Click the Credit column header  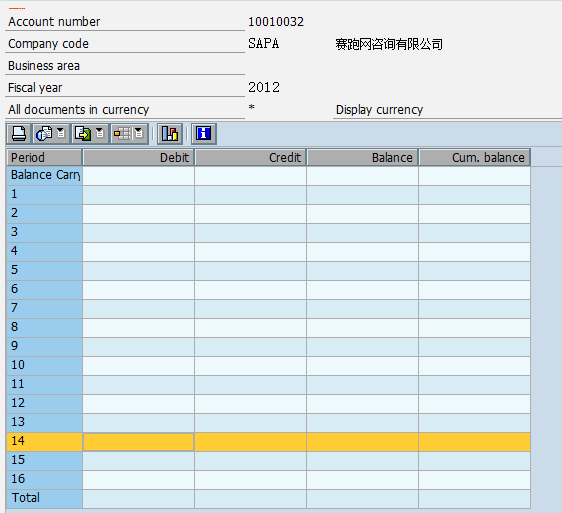point(250,158)
